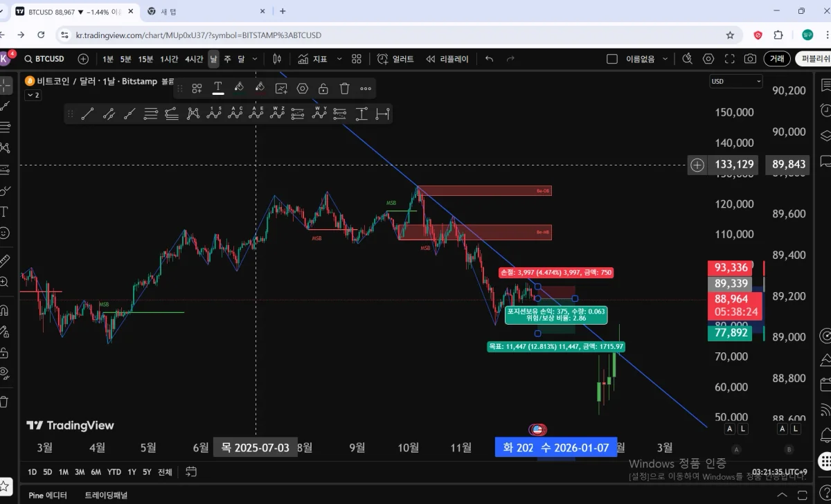Redo the chart action
Image resolution: width=831 pixels, height=504 pixels.
(511, 59)
